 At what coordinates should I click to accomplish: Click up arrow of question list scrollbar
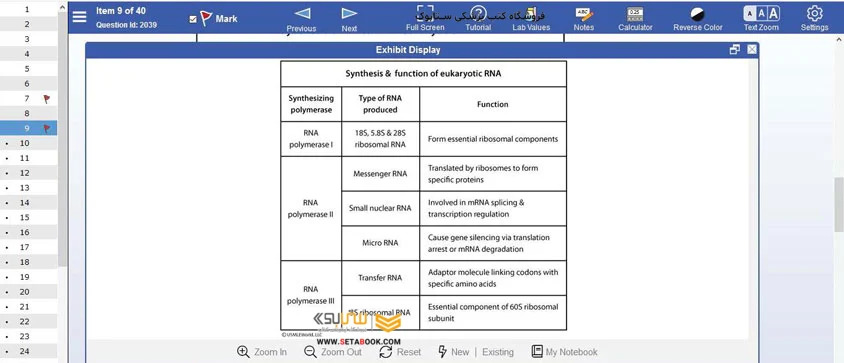point(62,8)
